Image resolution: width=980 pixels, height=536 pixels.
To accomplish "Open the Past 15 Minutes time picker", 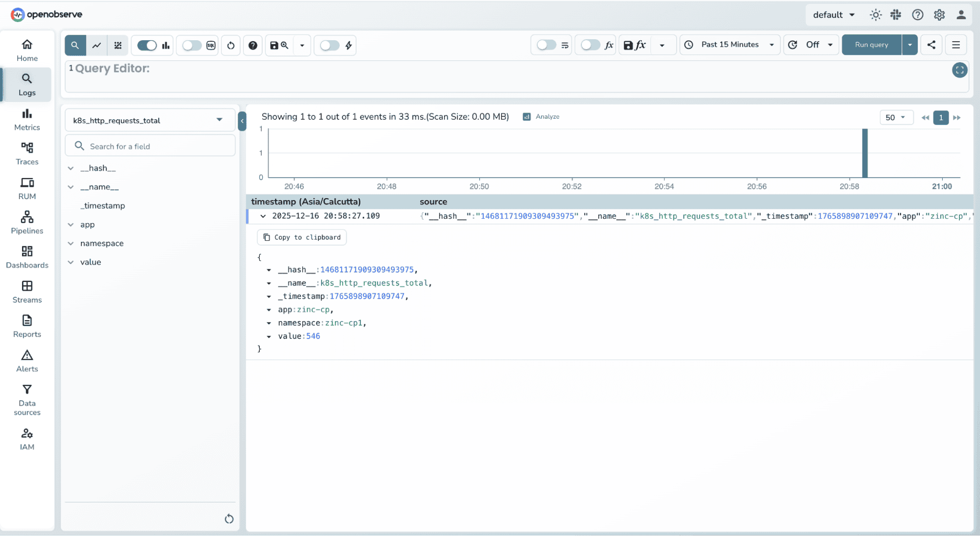I will [x=729, y=45].
